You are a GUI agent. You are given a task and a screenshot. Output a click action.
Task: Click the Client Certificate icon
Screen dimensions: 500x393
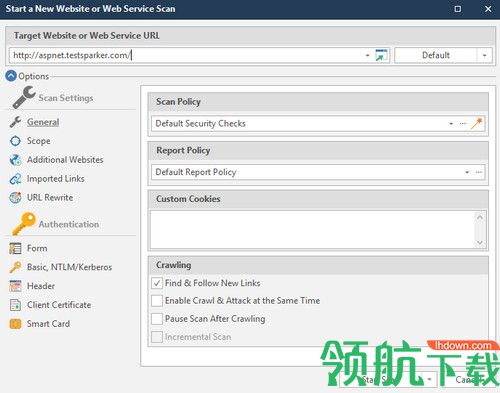click(x=15, y=305)
